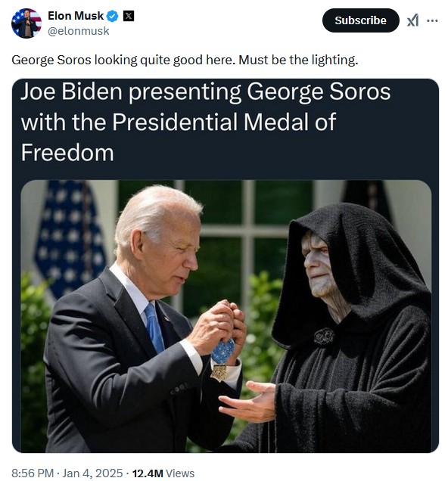The height and width of the screenshot is (481, 448).
Task: Click the blue medal held in the photo
Action: (223, 352)
